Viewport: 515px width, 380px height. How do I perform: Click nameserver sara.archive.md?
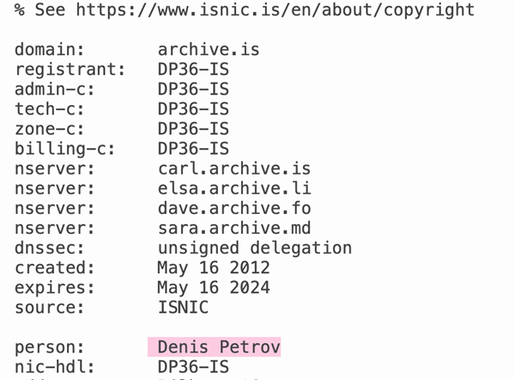tap(234, 228)
